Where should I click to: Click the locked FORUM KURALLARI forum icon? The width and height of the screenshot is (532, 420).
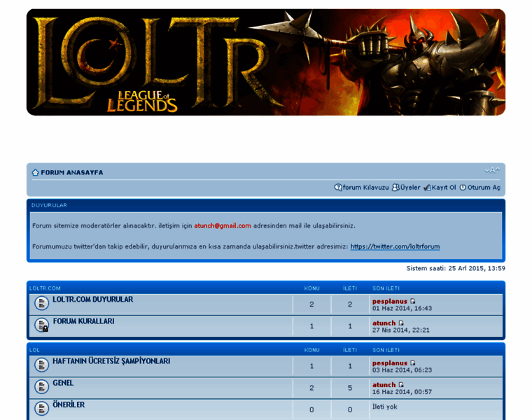tap(41, 325)
